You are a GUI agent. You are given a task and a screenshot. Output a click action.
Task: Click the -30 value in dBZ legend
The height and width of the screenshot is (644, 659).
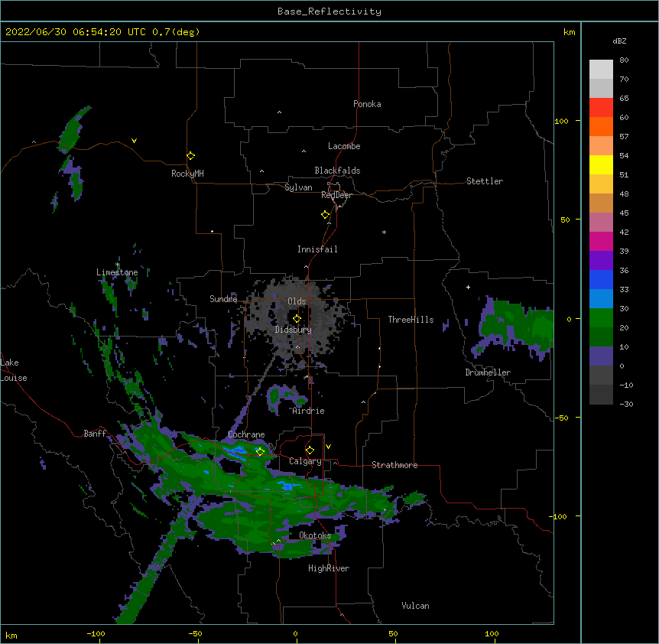click(626, 404)
